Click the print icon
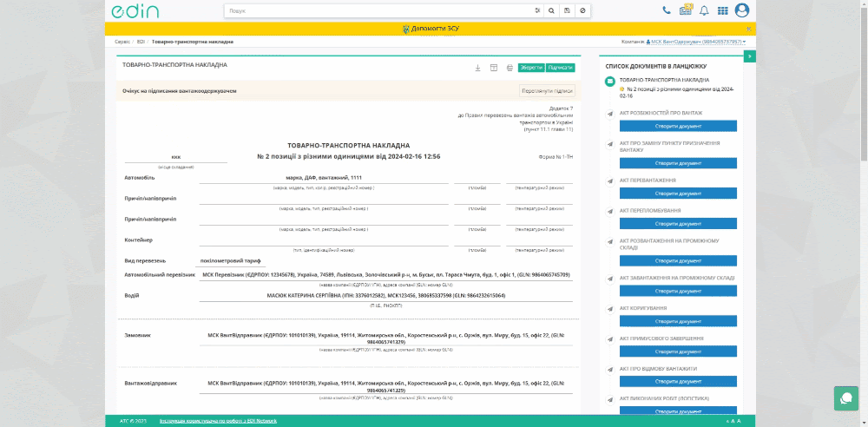This screenshot has width=868, height=427. pos(510,68)
